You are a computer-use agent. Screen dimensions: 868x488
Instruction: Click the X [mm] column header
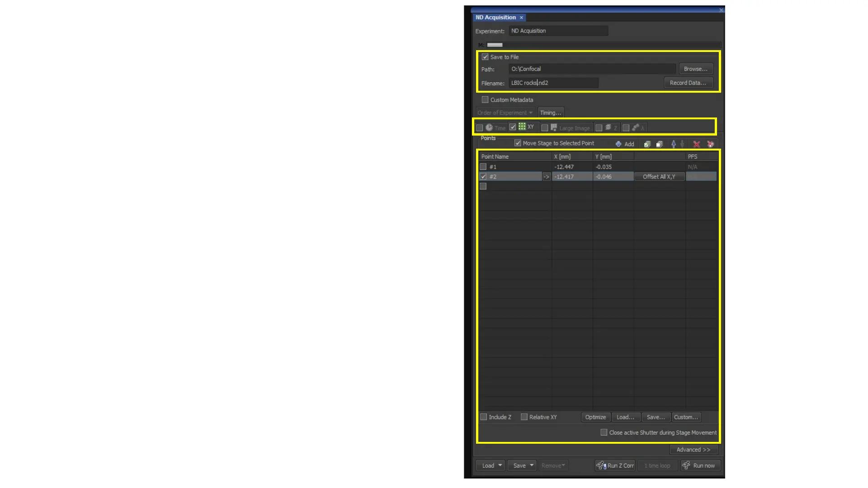[x=572, y=157]
